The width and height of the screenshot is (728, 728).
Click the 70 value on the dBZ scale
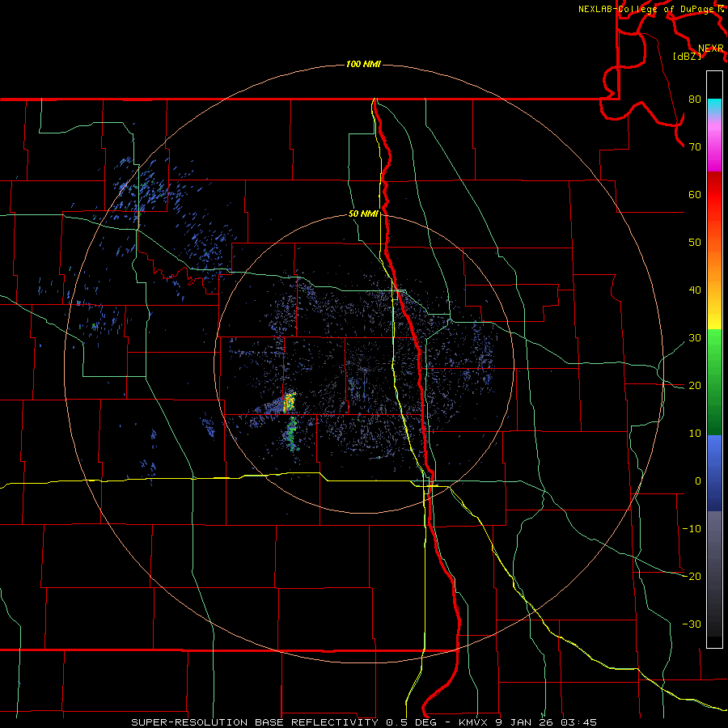pos(695,147)
